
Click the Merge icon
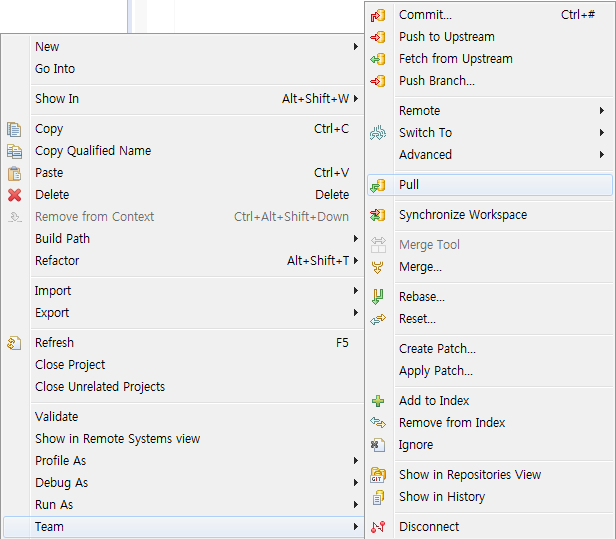click(378, 267)
